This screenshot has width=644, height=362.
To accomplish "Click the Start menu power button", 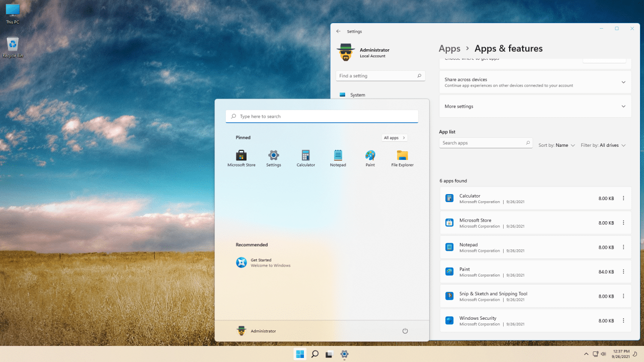I will (x=405, y=331).
